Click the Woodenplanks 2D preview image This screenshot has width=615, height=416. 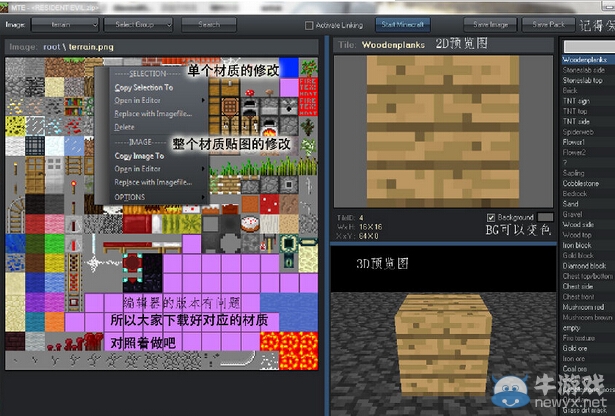coord(443,131)
